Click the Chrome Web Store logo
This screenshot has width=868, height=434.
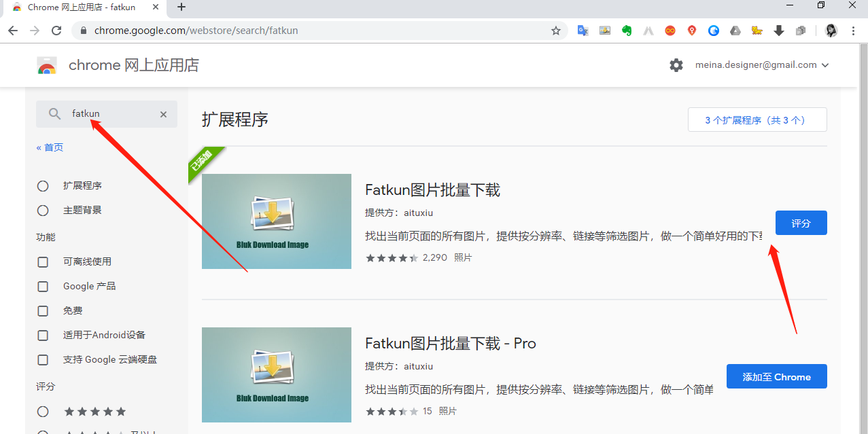[x=47, y=65]
